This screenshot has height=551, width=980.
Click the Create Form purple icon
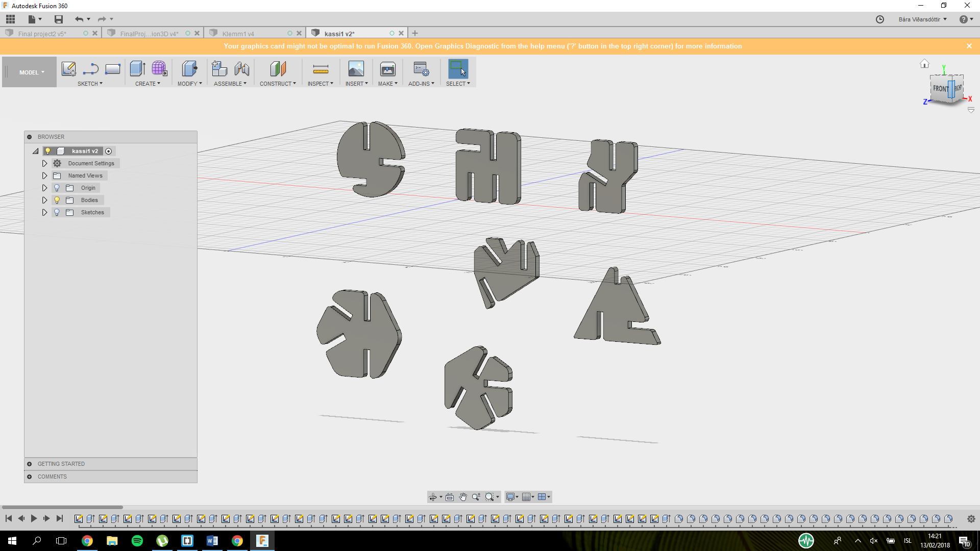coord(159,69)
